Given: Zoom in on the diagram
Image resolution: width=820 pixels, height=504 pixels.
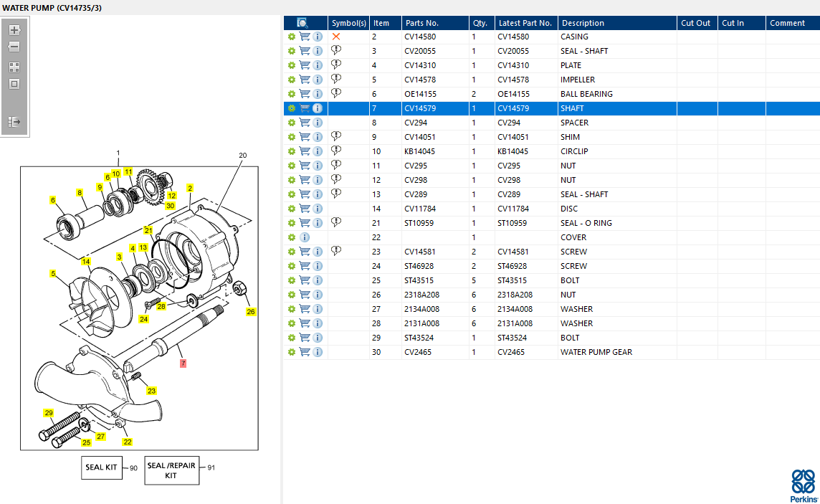Looking at the screenshot, I should coord(14,30).
